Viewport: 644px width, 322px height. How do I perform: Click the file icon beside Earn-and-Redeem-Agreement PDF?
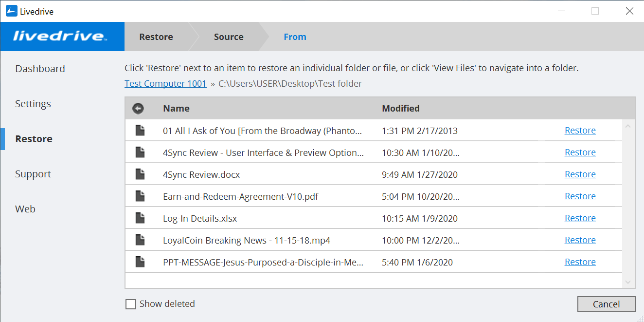coord(141,195)
